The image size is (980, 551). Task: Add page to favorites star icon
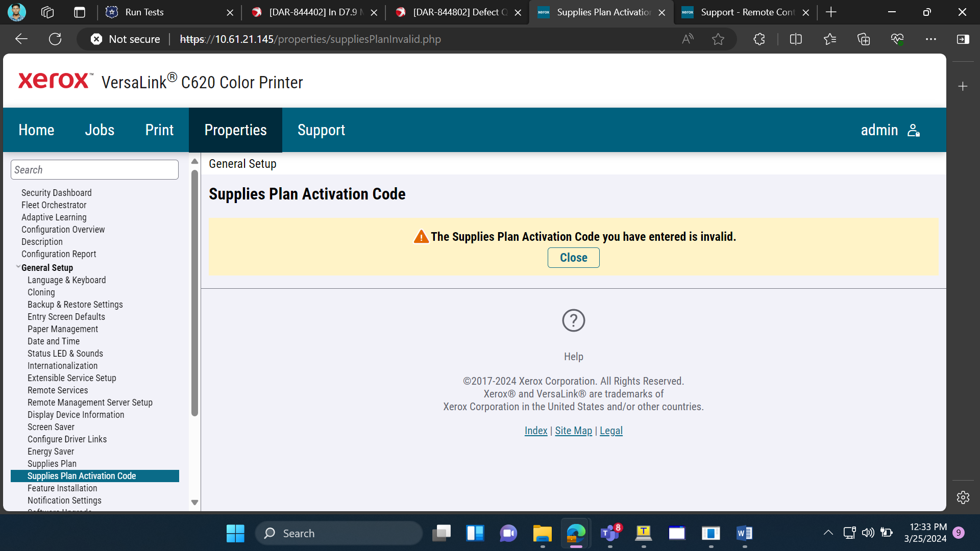(718, 39)
